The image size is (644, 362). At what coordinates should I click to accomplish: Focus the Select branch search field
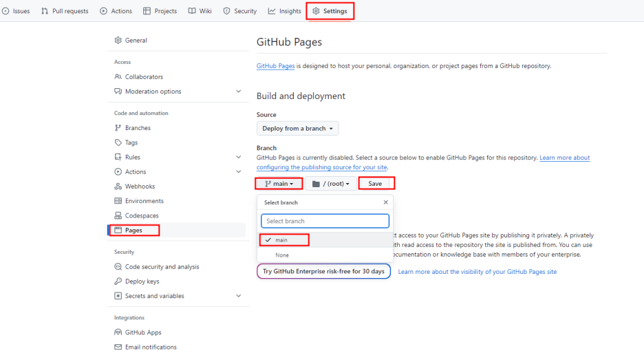tap(325, 221)
